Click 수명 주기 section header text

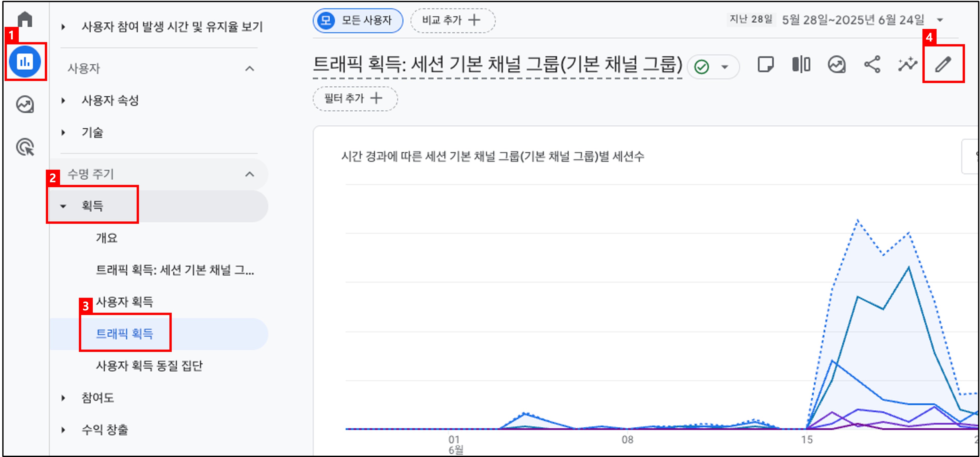pos(91,174)
